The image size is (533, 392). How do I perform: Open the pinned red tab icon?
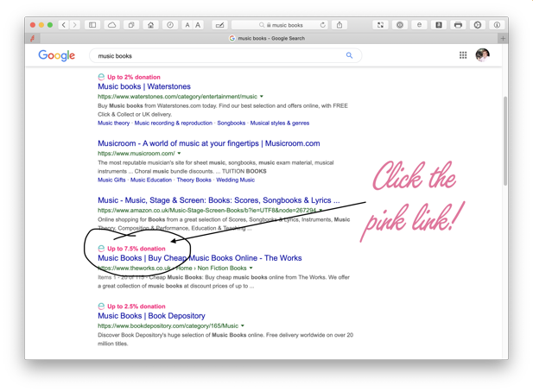[33, 38]
